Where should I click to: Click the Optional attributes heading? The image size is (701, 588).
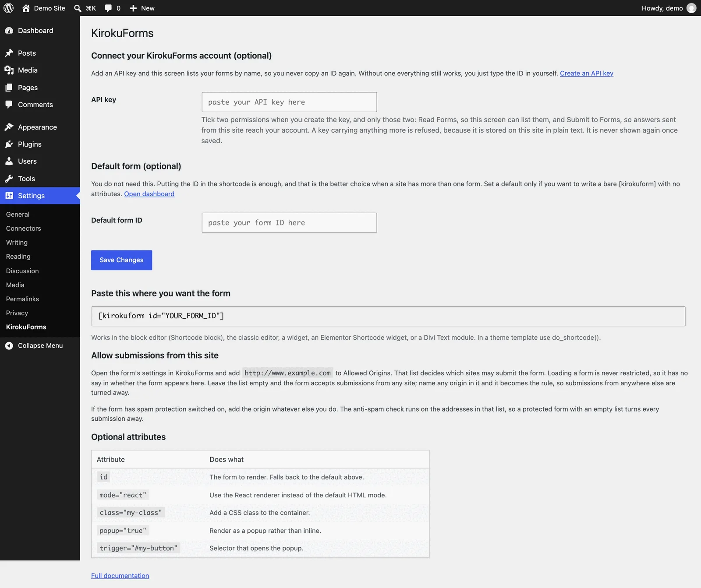pyautogui.click(x=128, y=437)
